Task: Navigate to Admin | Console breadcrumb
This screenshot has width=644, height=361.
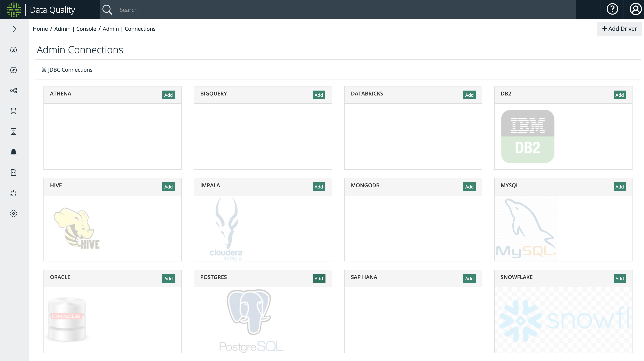Action: tap(75, 29)
